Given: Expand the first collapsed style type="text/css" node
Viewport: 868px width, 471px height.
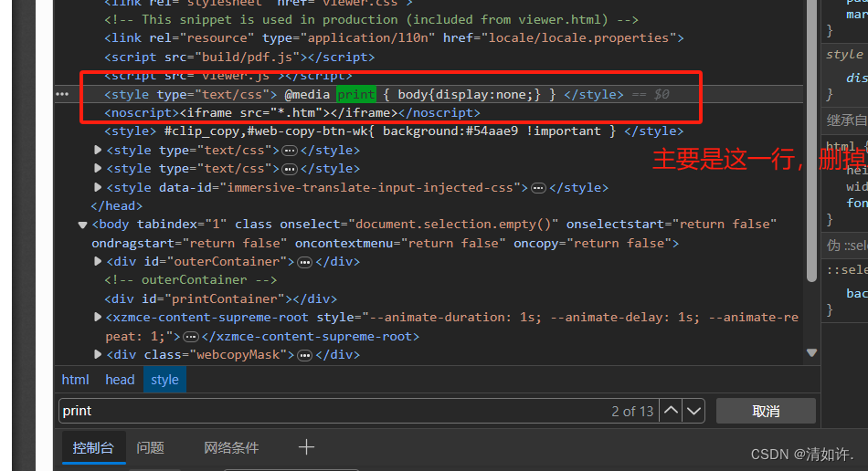Looking at the screenshot, I should [98, 150].
